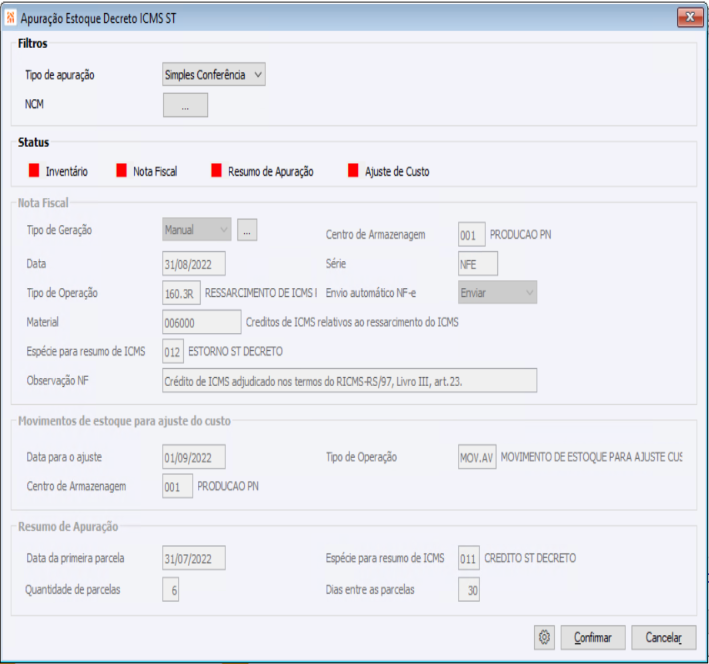The image size is (709, 664).
Task: Click the Creditos de ICMS relativos description
Action: point(352,322)
